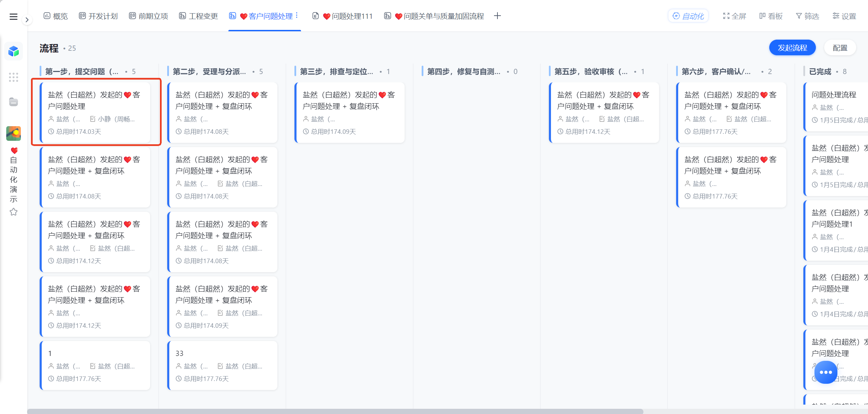The width and height of the screenshot is (868, 414).
Task: Open the 客户问题处理 tab more-options dots
Action: pyautogui.click(x=297, y=16)
